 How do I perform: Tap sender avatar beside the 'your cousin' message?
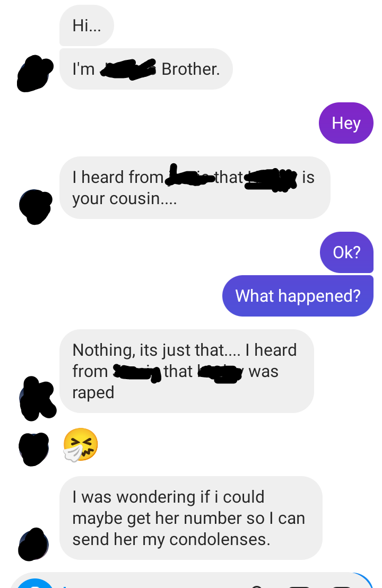pos(35,207)
